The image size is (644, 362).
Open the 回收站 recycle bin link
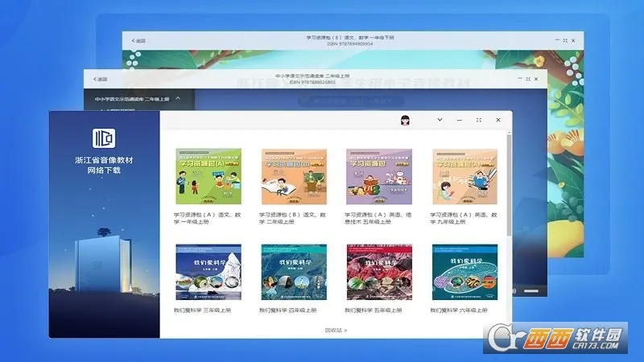pos(335,330)
